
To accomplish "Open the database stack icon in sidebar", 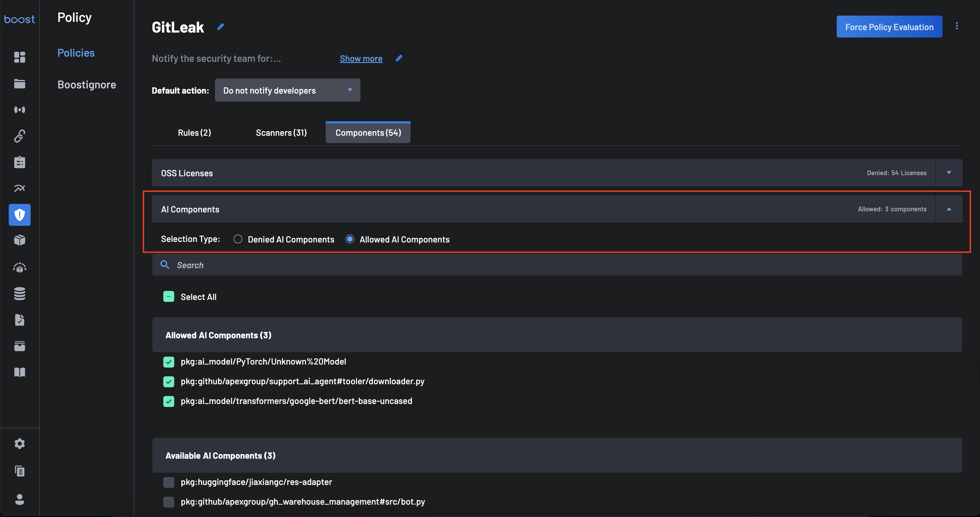I will click(19, 293).
